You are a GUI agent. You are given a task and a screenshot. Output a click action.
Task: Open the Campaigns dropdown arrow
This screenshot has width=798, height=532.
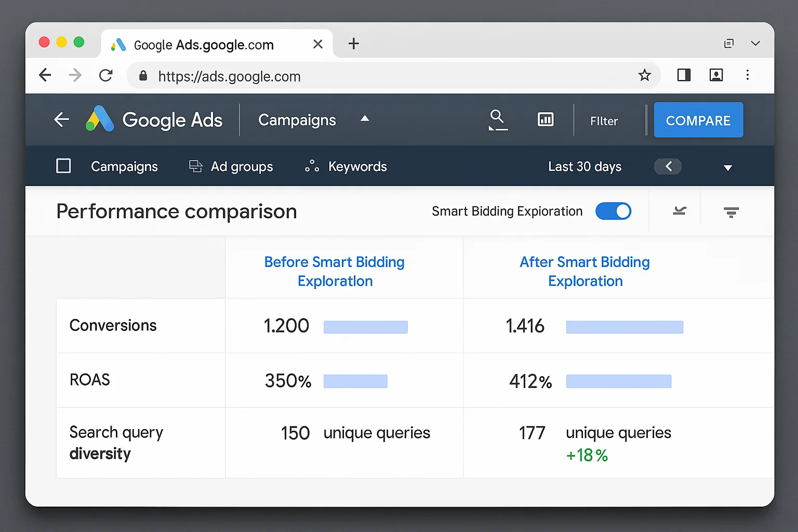pos(365,118)
